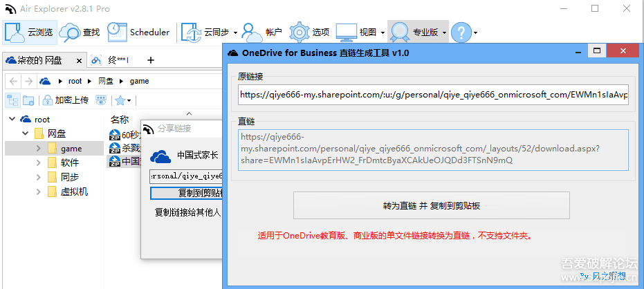
Task: Click the 专业版 Pro badge button
Action: tap(414, 32)
